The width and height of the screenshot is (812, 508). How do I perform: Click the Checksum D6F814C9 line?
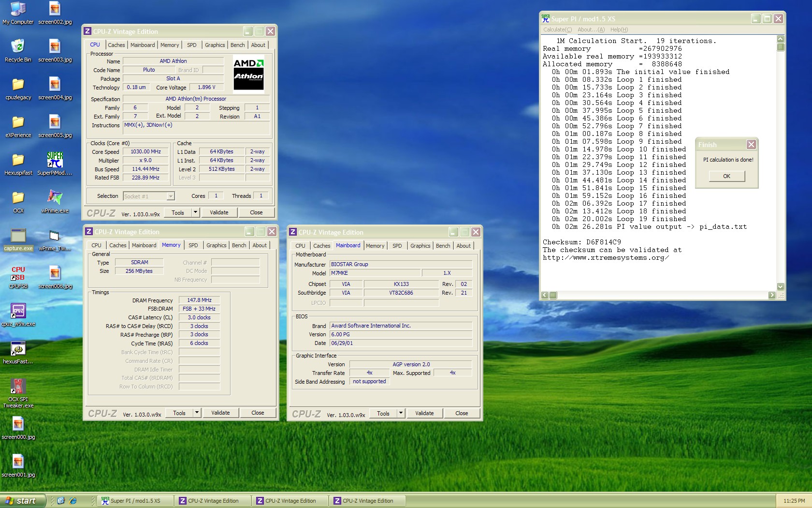(582, 242)
